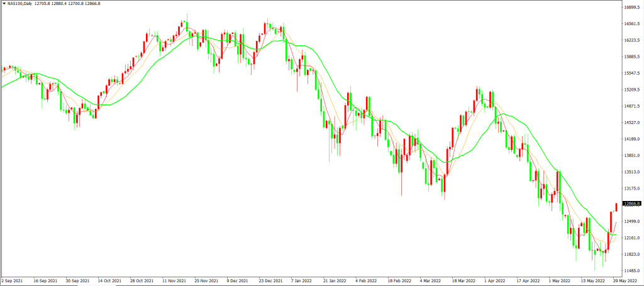Screen dimensions: 644x286
Task: Click the 15209.5 price scale level
Action: [x=631, y=89]
